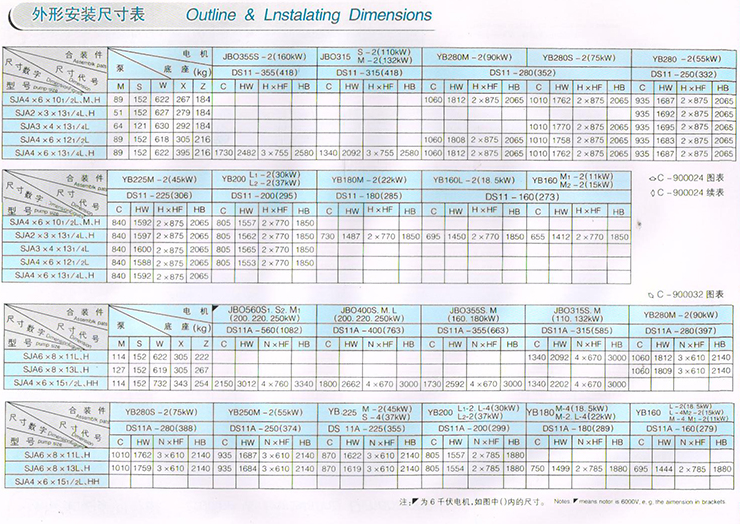The width and height of the screenshot is (740, 524).
Task: Click the base label 'DS11-200(295)'
Action: [264, 195]
